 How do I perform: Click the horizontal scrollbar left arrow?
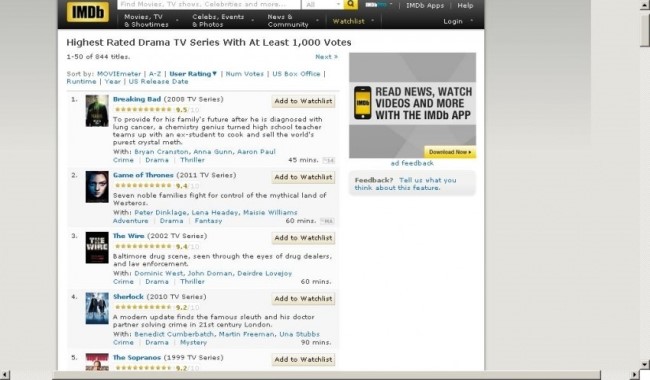click(x=4, y=375)
